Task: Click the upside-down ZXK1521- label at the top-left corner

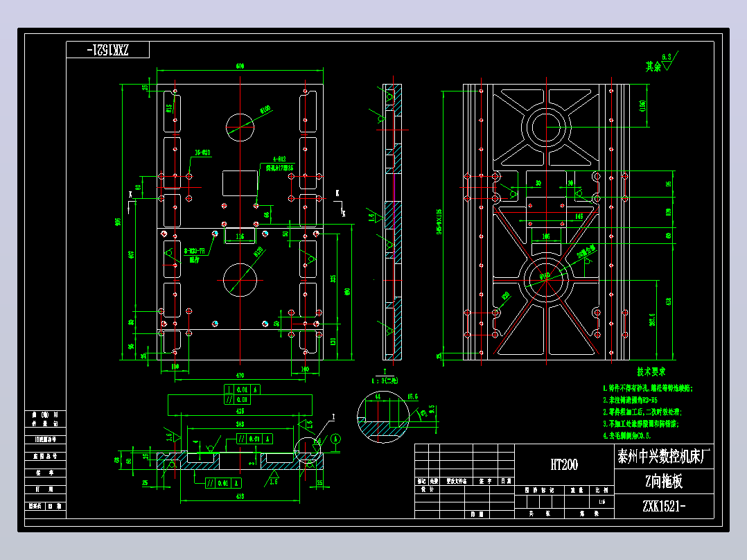Action: point(107,50)
